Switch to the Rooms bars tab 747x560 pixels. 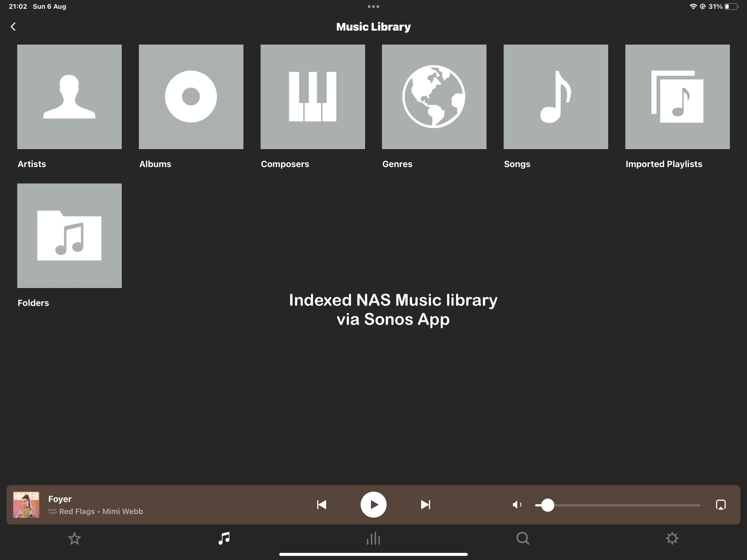[373, 538]
